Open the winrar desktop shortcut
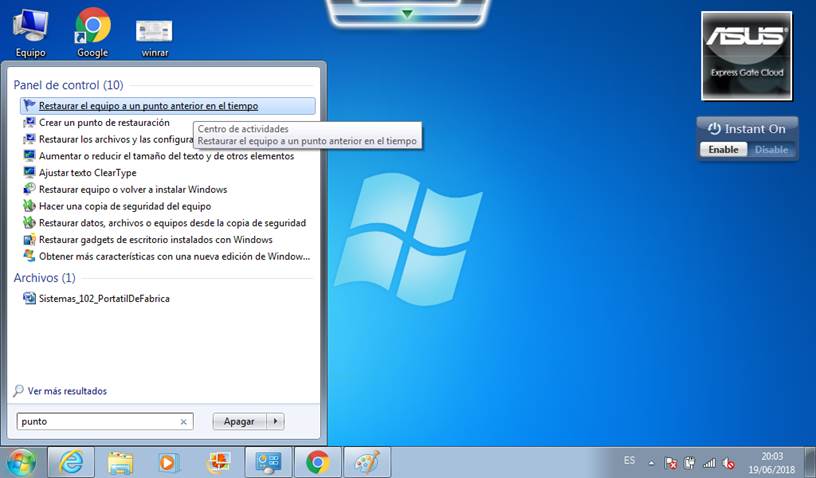The height and width of the screenshot is (478, 816). 153,32
